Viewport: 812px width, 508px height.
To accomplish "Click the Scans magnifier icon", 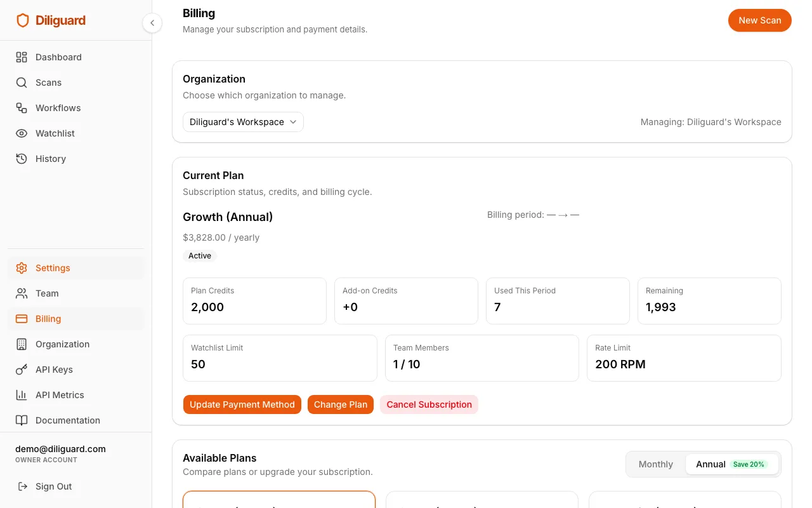I will pos(22,83).
